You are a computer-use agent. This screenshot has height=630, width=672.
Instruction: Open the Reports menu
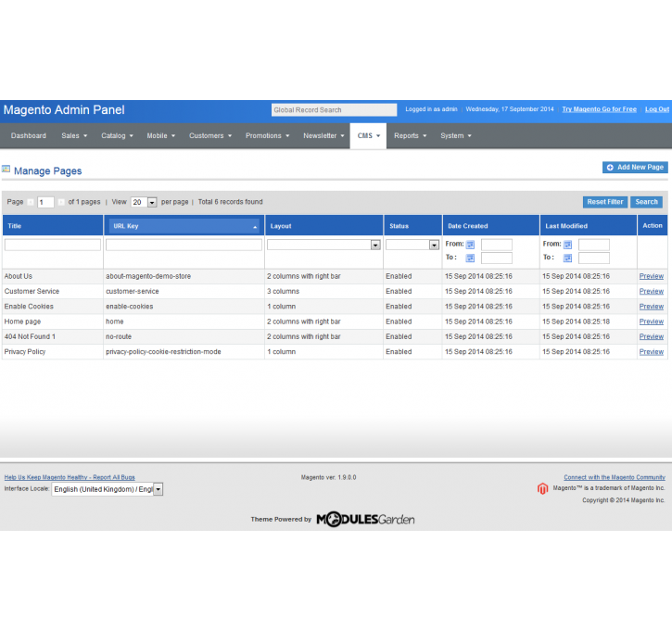[410, 136]
